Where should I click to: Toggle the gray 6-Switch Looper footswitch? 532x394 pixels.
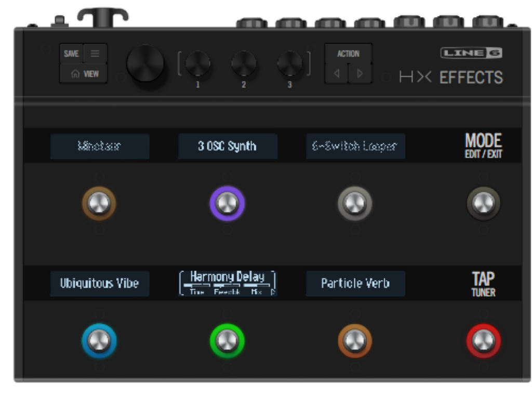pyautogui.click(x=355, y=204)
